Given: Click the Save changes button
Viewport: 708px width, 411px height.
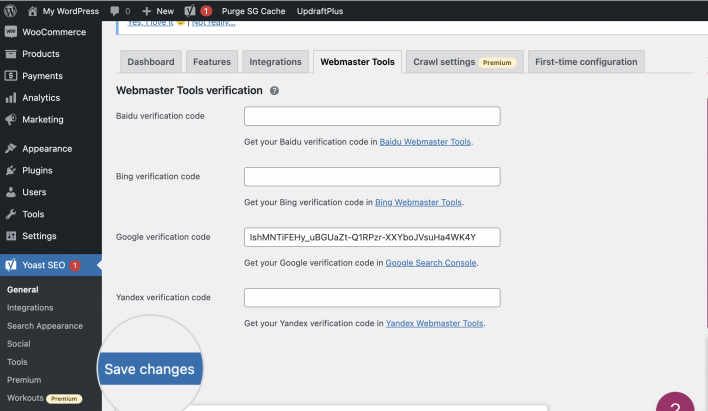Looking at the screenshot, I should click(x=149, y=369).
